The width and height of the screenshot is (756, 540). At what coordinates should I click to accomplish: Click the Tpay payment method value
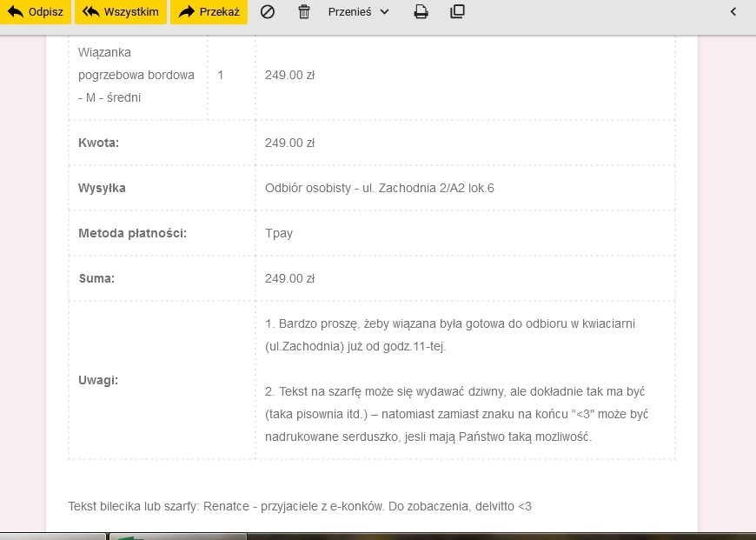pyautogui.click(x=279, y=233)
